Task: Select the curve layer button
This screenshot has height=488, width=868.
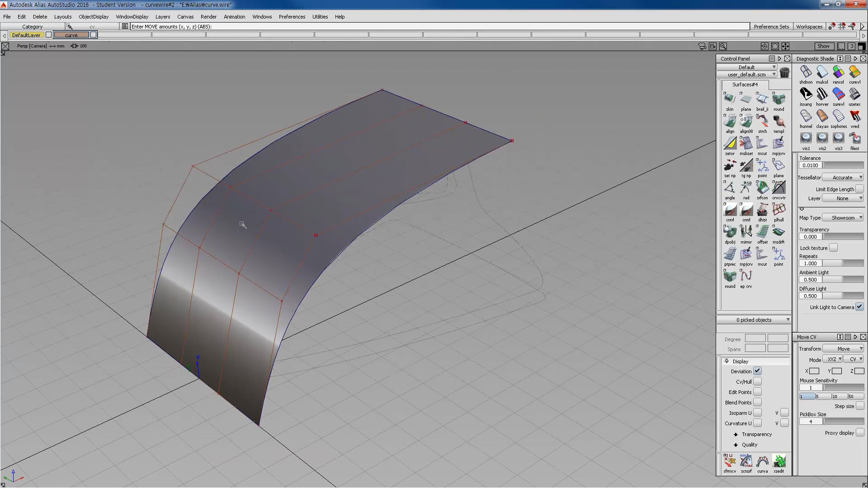Action: (x=71, y=35)
